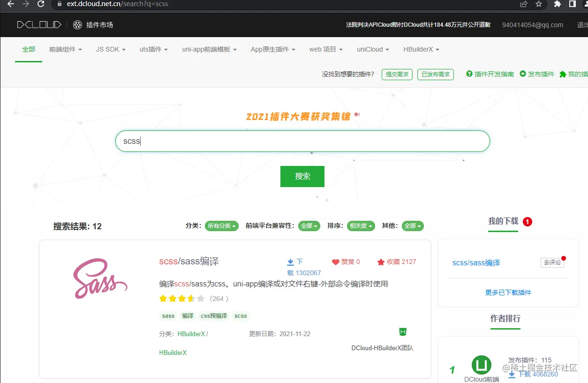Open the 插件开发指南 link
The width and height of the screenshot is (588, 383).
click(x=494, y=74)
